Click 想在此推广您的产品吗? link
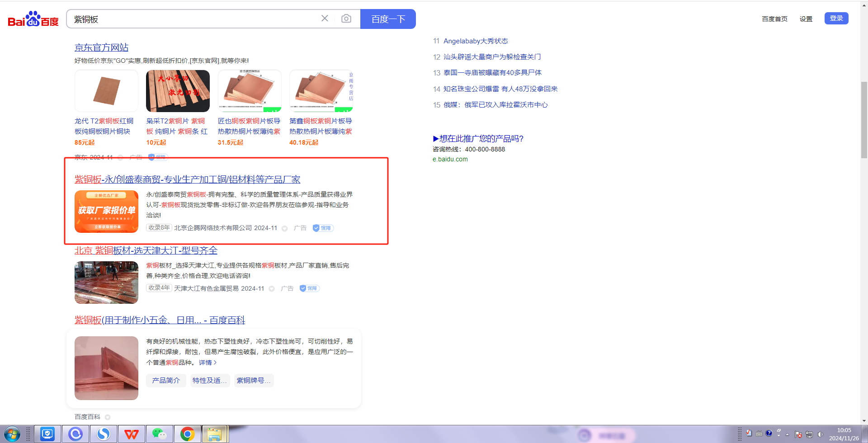The height and width of the screenshot is (443, 868). 478,139
